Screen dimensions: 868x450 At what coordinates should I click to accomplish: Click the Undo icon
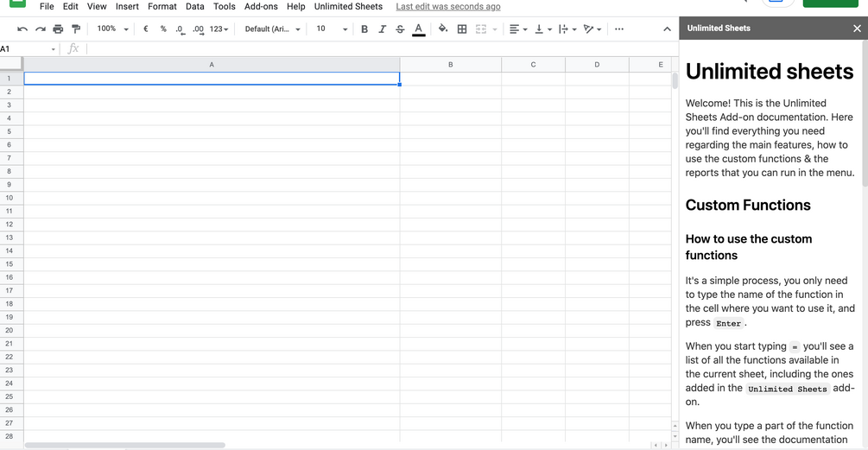coord(22,29)
